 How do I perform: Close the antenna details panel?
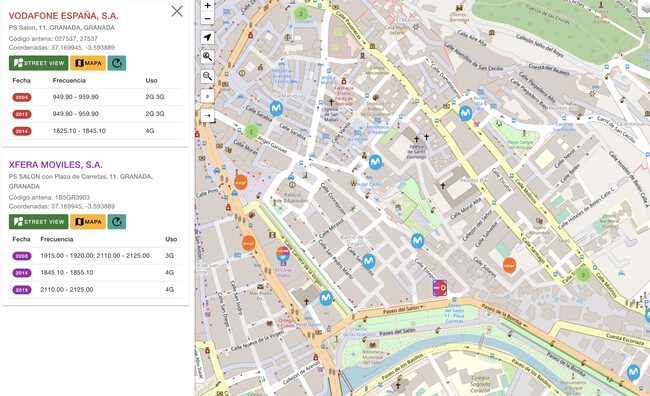click(x=177, y=11)
